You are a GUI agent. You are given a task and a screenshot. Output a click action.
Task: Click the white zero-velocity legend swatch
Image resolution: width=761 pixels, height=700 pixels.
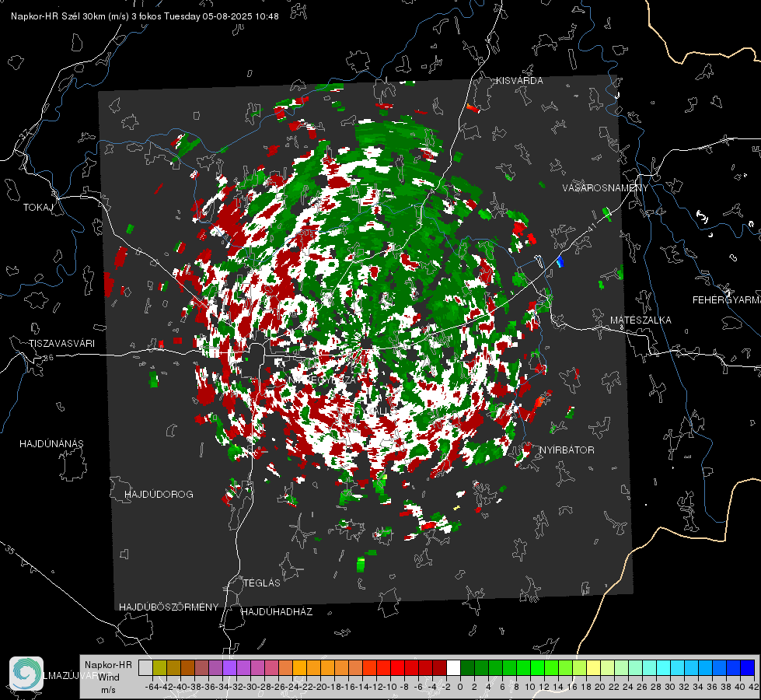[x=453, y=667]
